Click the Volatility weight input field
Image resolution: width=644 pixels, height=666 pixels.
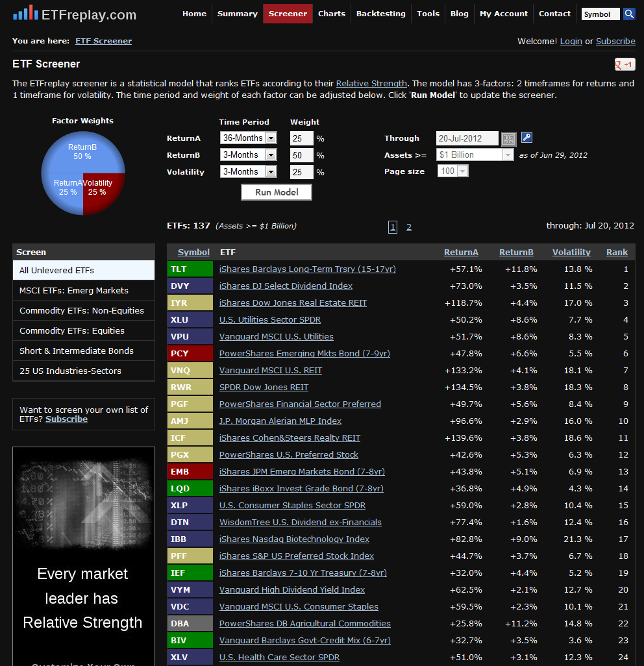point(302,172)
